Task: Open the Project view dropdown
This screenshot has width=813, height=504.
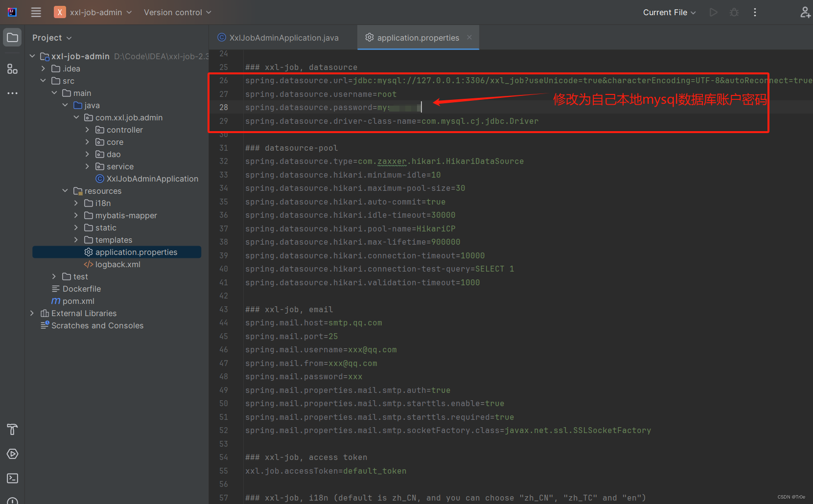Action: click(x=52, y=38)
